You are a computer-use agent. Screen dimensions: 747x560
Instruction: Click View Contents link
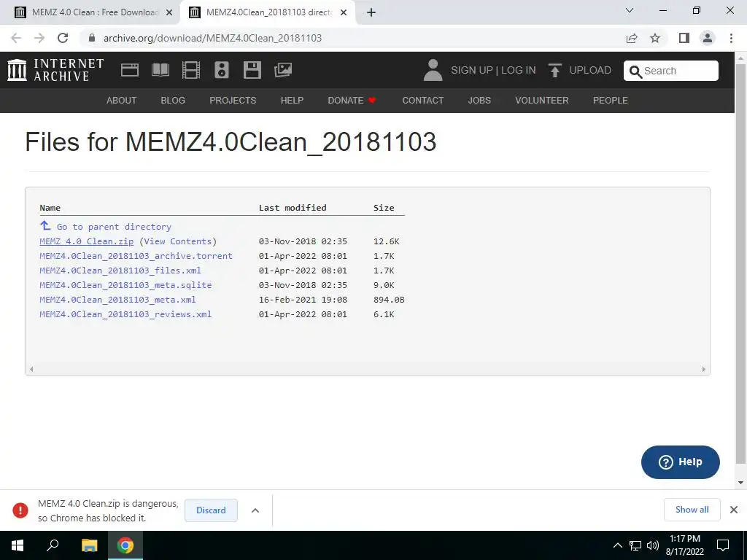(x=177, y=241)
